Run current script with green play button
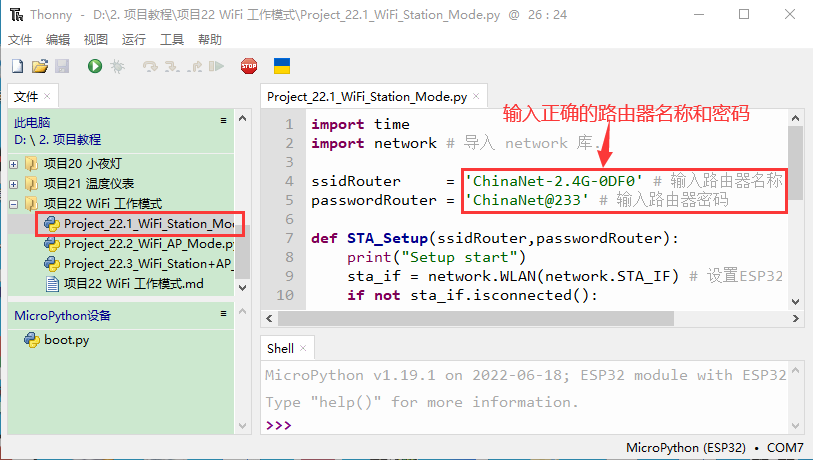 95,66
